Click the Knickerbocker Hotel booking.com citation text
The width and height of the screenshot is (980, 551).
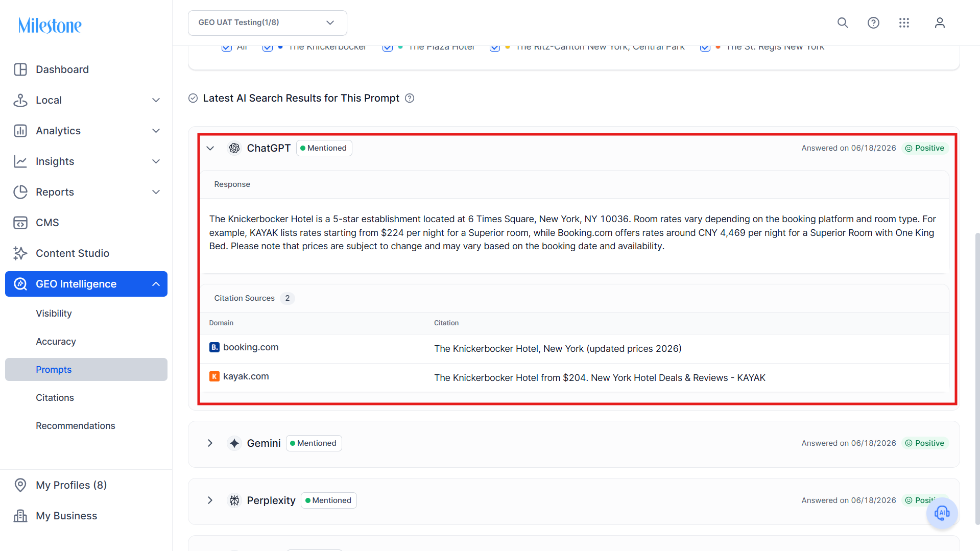[558, 349]
